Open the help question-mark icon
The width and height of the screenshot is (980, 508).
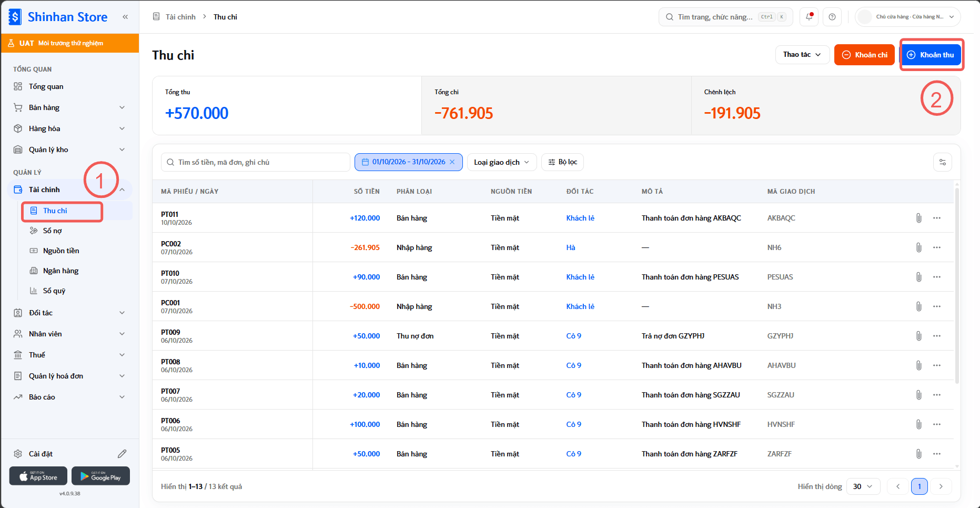pos(832,17)
